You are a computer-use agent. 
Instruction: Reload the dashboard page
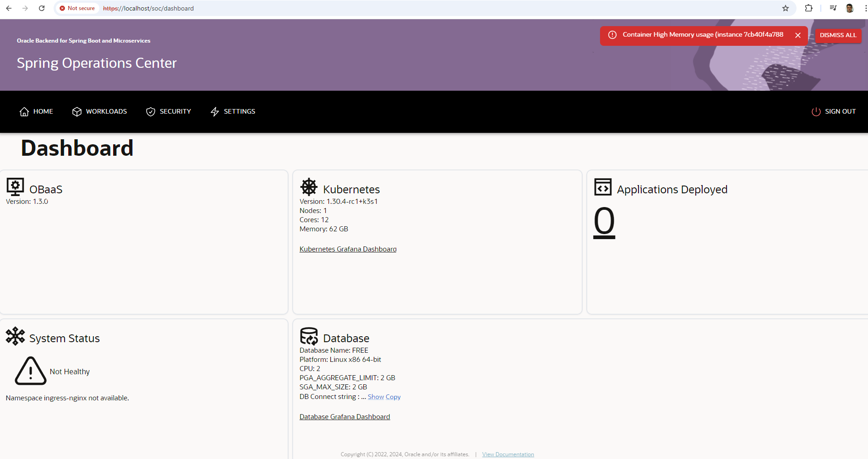(42, 8)
